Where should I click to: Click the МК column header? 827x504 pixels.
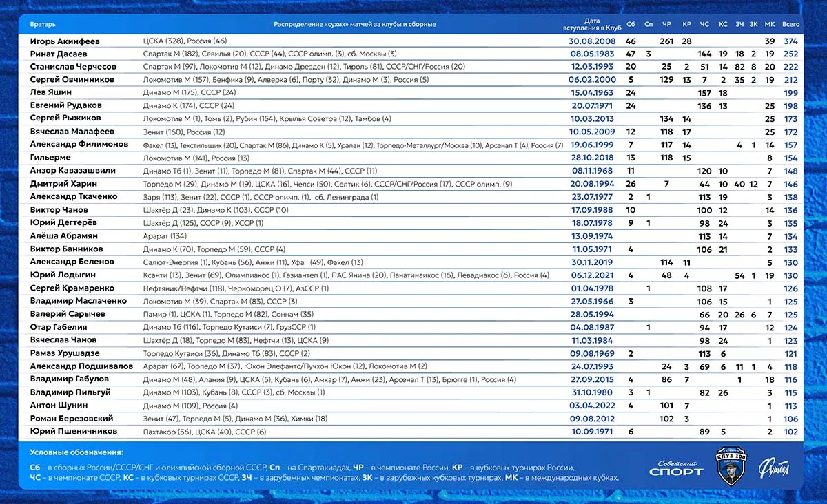click(x=770, y=25)
